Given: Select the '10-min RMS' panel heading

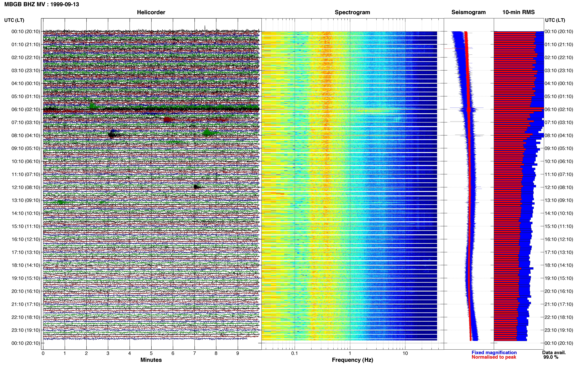Looking at the screenshot, I should (x=518, y=12).
